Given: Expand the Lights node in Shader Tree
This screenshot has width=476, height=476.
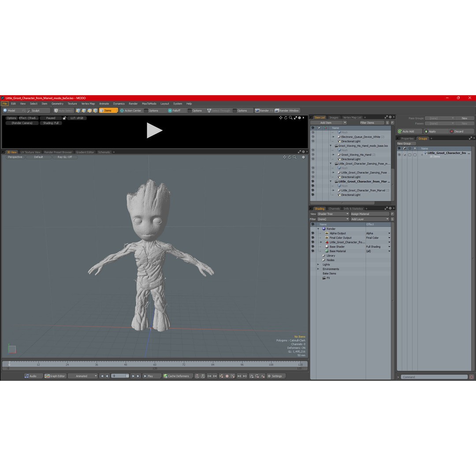Looking at the screenshot, I should pyautogui.click(x=318, y=264).
